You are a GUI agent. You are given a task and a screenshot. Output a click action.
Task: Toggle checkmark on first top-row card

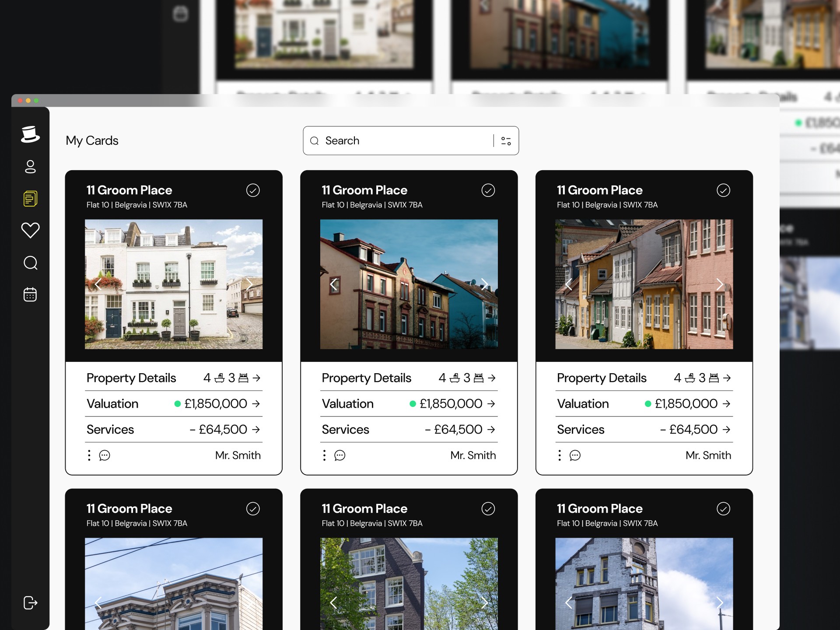(253, 190)
